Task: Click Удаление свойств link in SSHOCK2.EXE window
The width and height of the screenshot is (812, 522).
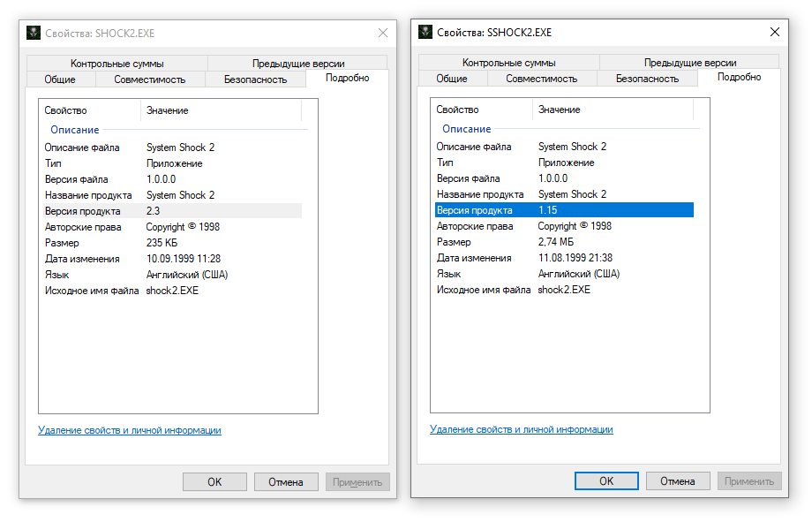Action: point(521,430)
